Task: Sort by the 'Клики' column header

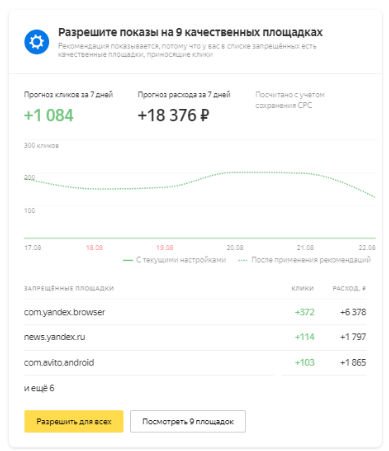Action: 303,288
